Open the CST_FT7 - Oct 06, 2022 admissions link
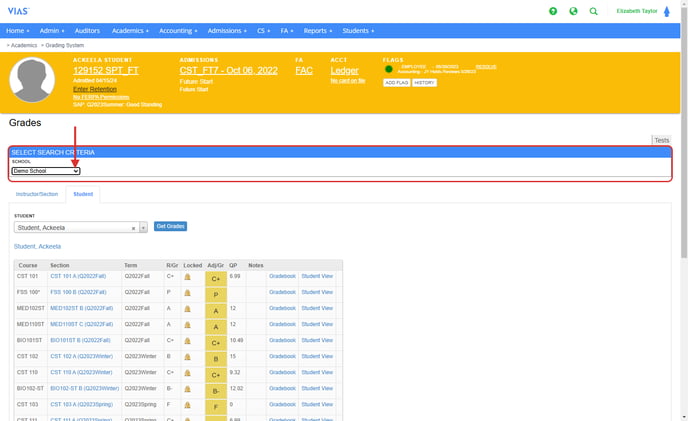Viewport: 688px width, 421px height. [x=228, y=70]
